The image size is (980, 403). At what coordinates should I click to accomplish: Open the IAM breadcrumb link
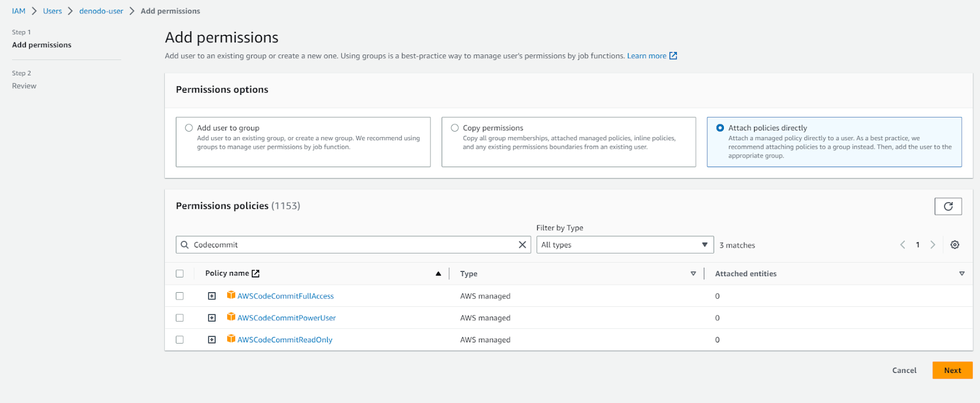(19, 11)
